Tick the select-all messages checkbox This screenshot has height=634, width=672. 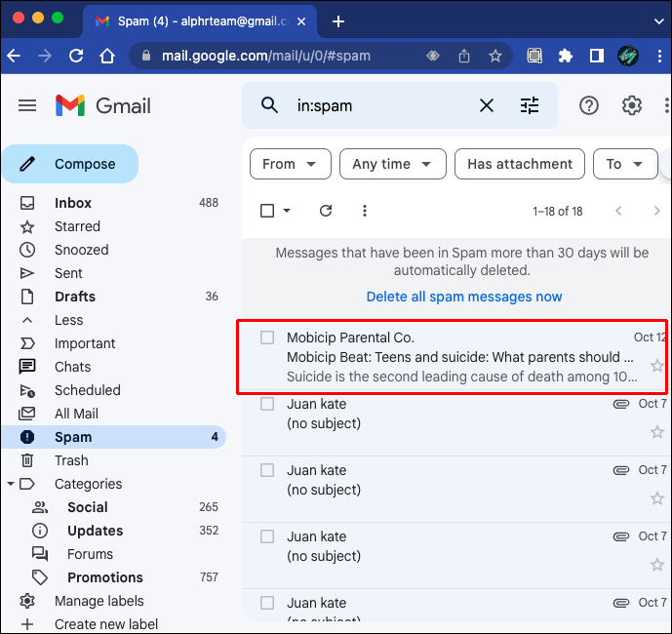pos(267,211)
